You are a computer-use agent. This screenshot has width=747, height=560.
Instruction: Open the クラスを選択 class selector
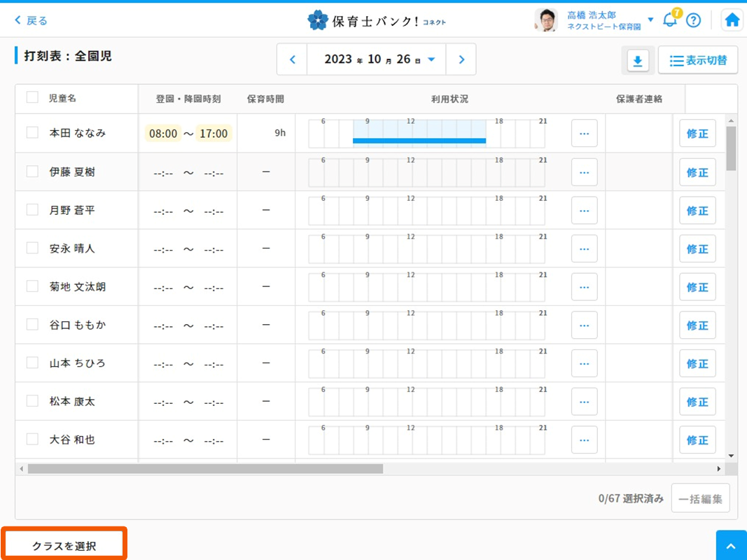pyautogui.click(x=64, y=545)
